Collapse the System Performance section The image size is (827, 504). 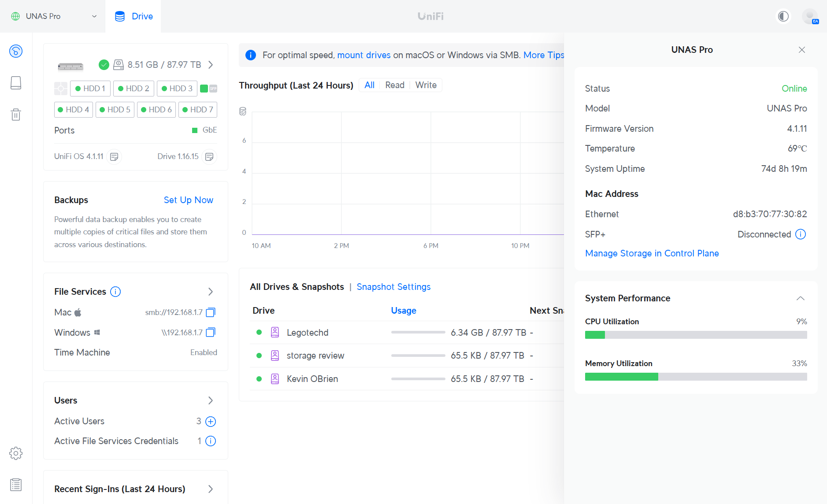801,298
